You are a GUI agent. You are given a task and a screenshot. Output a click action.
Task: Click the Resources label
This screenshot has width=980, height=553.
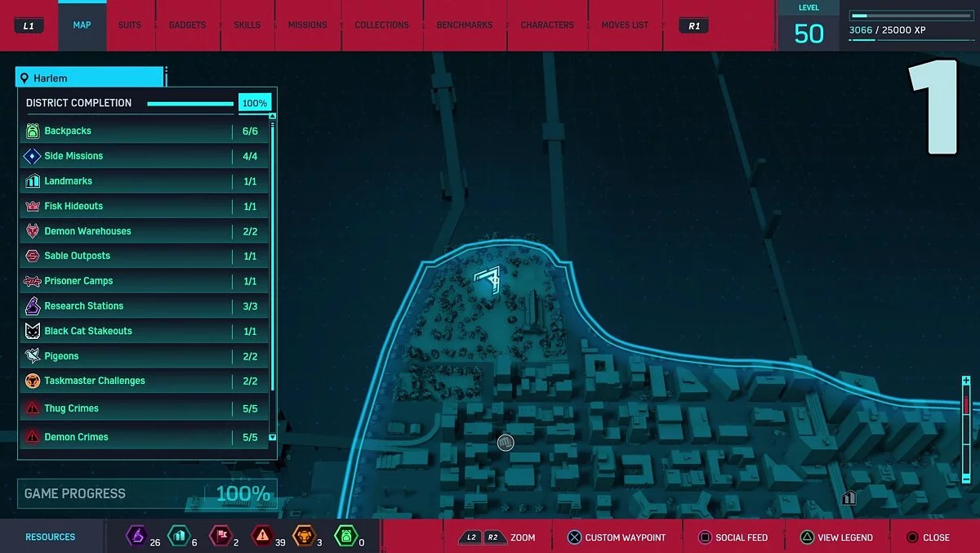51,537
